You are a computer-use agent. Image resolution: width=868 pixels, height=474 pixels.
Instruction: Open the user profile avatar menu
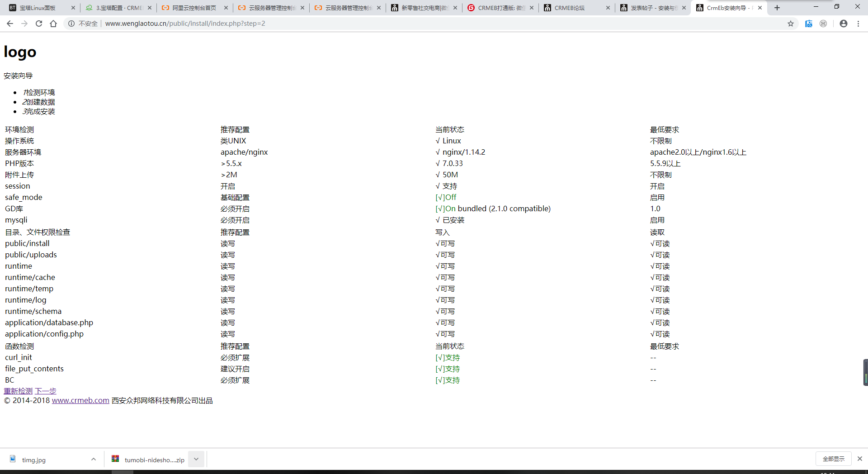844,24
